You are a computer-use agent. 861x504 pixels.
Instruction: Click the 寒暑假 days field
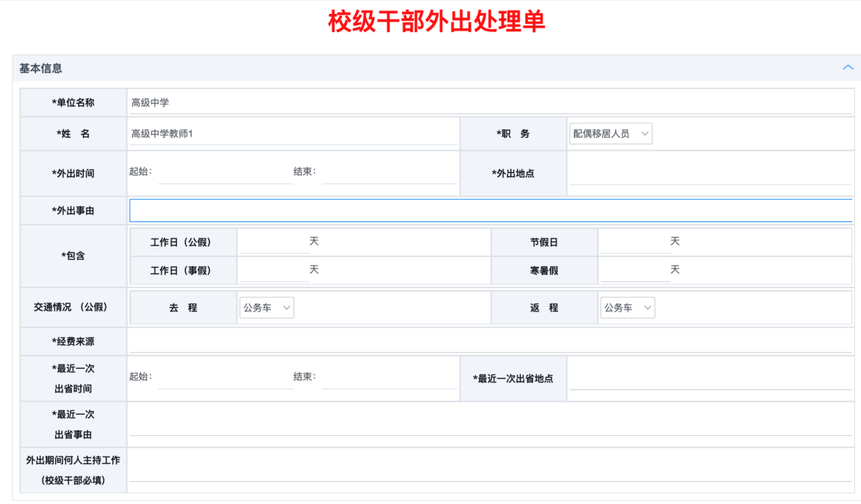click(634, 270)
